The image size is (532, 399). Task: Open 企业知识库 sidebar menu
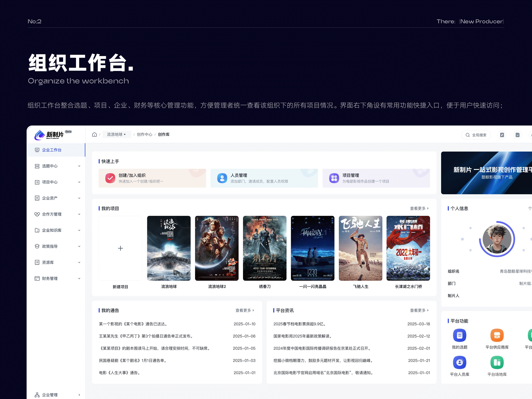click(56, 230)
